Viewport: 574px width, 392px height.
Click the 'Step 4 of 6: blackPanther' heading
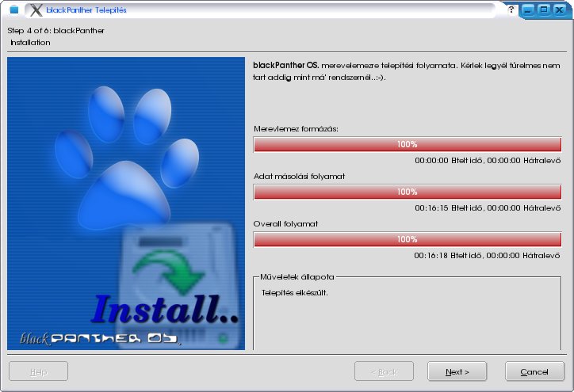[55, 31]
